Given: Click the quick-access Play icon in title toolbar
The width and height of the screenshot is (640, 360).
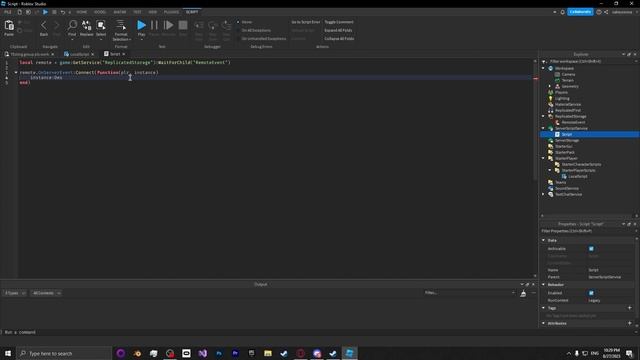Looking at the screenshot, I should click(x=45, y=12).
